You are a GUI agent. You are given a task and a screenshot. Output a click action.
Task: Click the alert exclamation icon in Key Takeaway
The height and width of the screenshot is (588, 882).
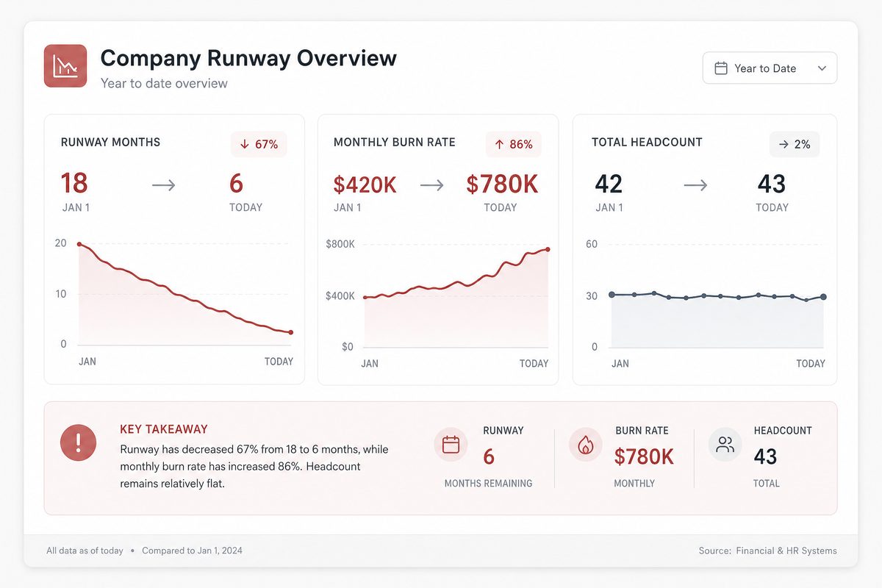[x=79, y=442]
